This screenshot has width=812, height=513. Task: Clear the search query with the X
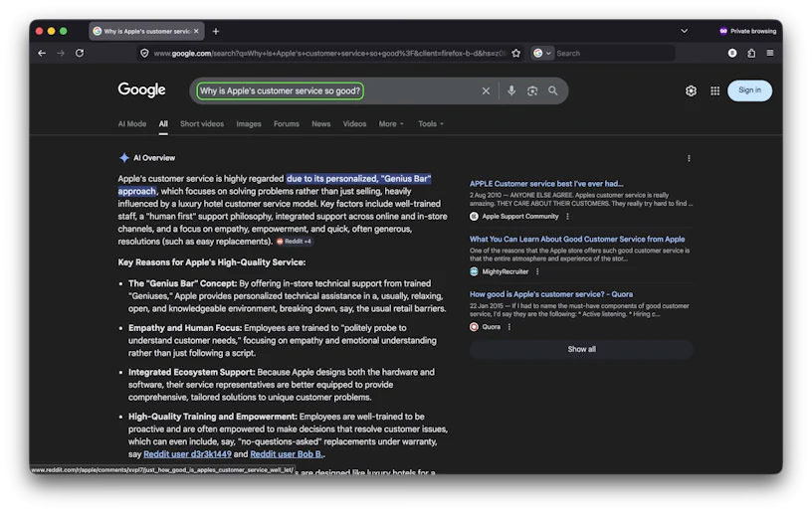[486, 90]
